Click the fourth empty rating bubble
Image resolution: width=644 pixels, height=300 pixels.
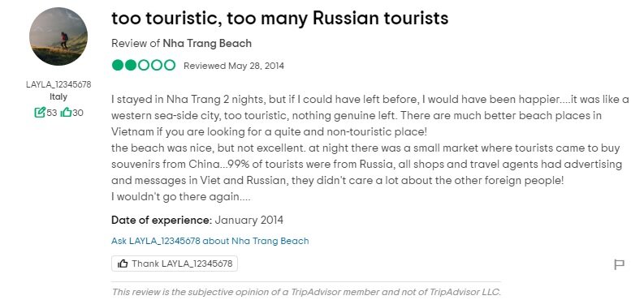pos(157,65)
